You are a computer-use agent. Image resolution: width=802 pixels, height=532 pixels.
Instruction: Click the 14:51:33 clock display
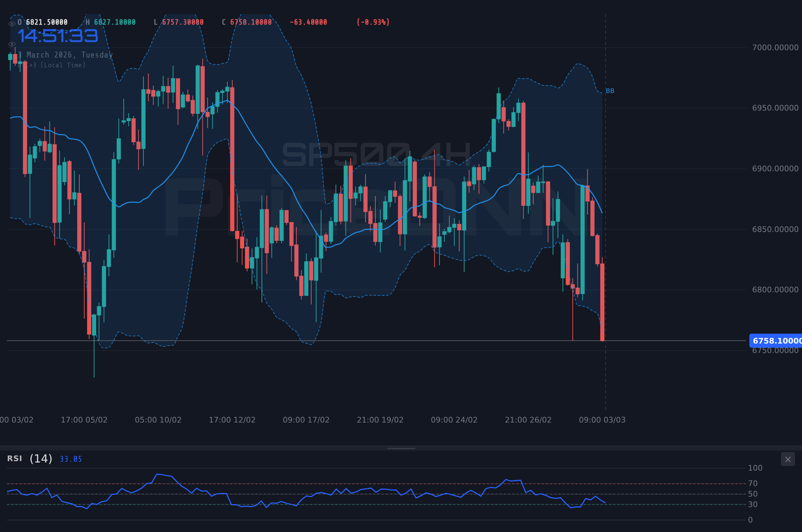(x=58, y=36)
